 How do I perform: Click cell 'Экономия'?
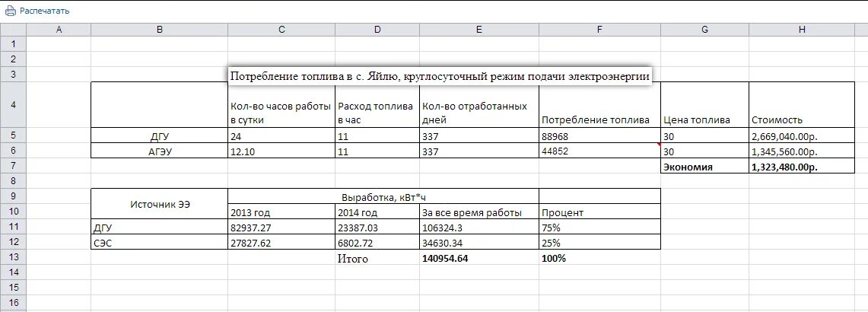[x=704, y=166]
